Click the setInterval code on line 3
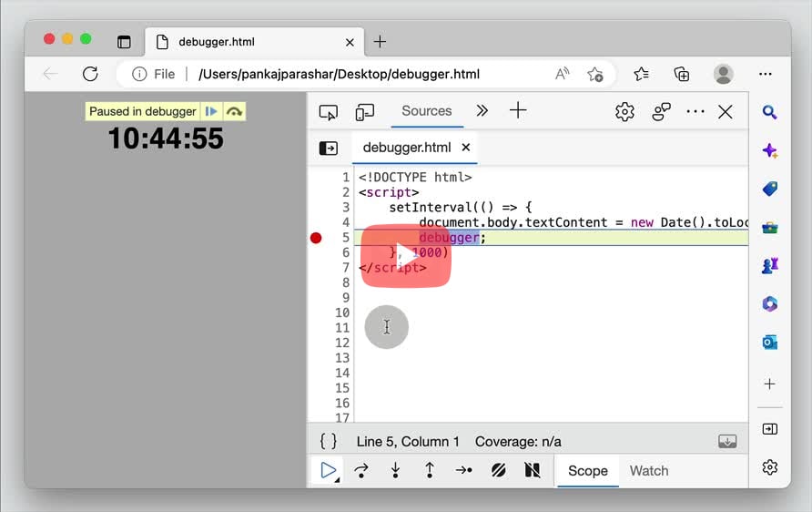 click(x=461, y=208)
